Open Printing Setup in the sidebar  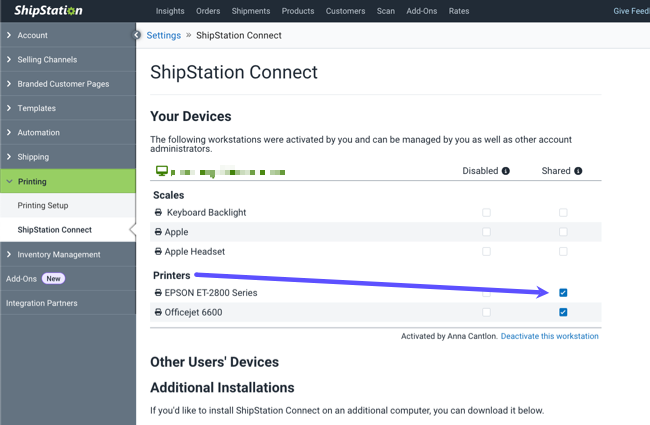[x=43, y=206]
